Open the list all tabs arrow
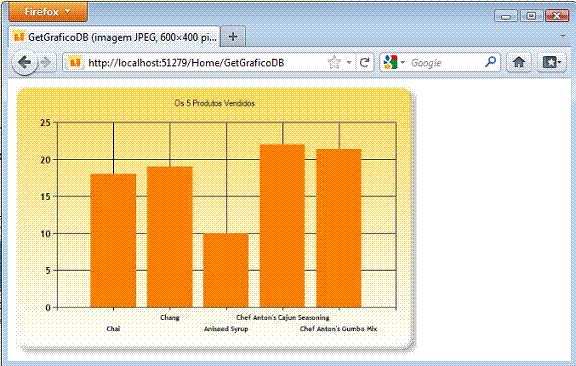 point(563,36)
